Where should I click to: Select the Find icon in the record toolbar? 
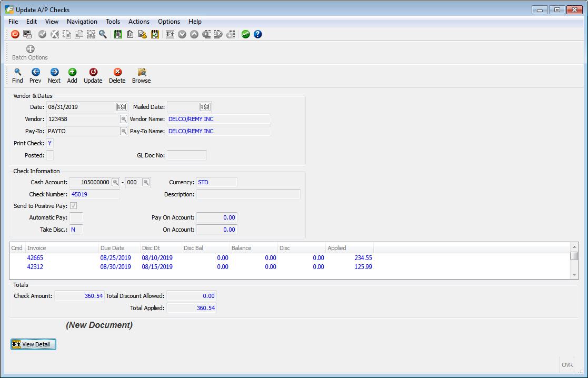17,71
